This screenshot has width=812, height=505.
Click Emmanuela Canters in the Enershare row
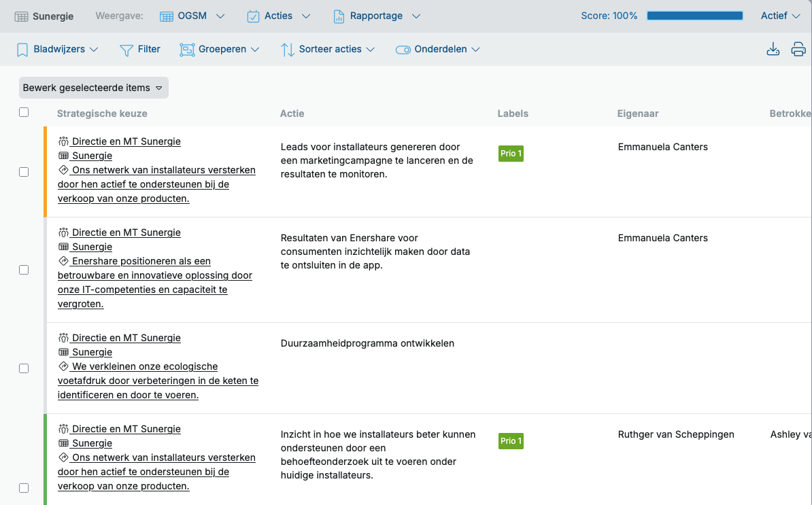pos(662,238)
